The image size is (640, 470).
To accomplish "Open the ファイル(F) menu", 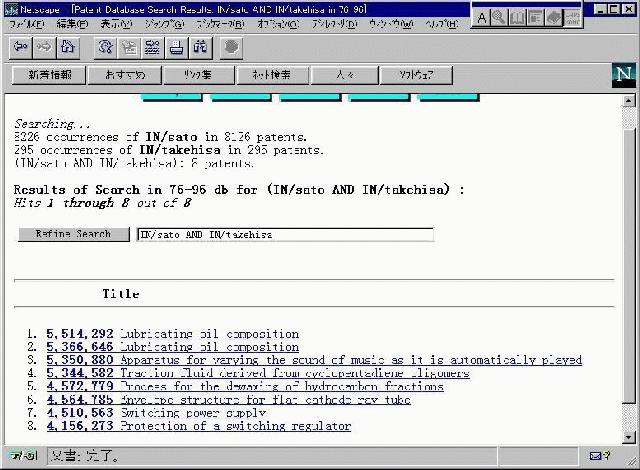I will 27,23.
